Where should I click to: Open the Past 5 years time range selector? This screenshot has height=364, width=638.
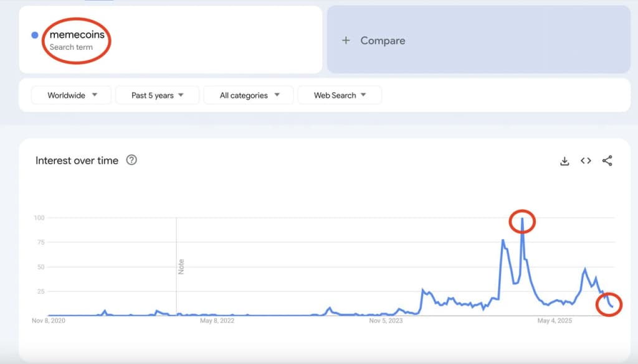157,95
